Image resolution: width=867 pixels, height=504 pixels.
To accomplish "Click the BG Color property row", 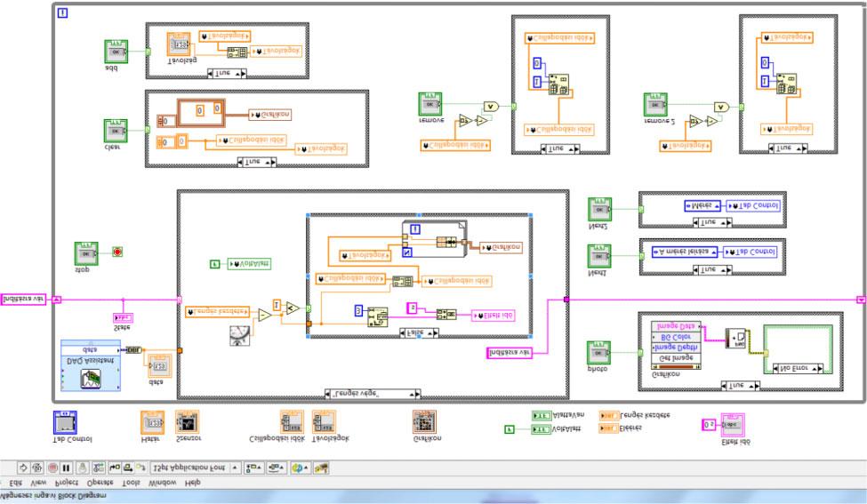I will (x=676, y=337).
